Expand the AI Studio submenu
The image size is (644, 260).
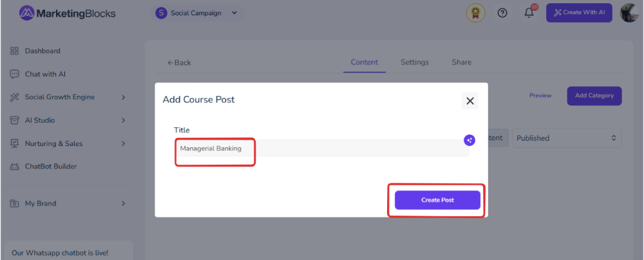(68, 120)
